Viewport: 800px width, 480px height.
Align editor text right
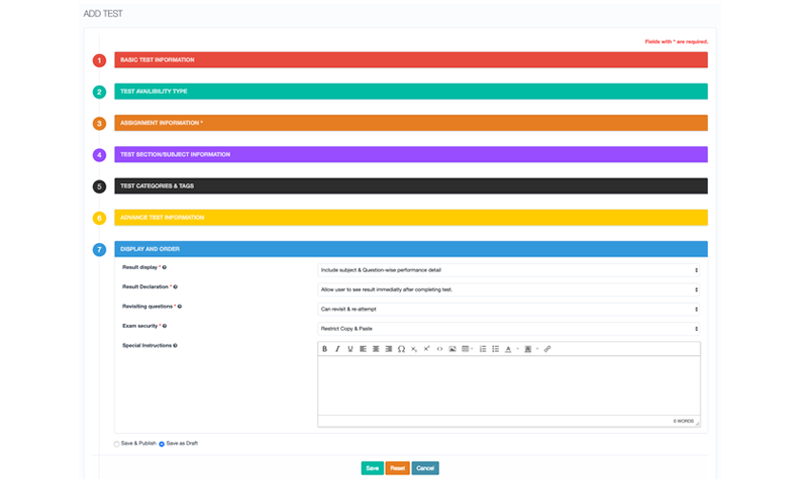click(388, 349)
